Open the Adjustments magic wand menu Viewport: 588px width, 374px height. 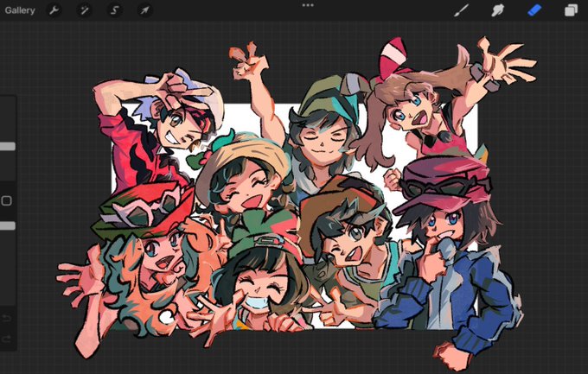point(85,10)
